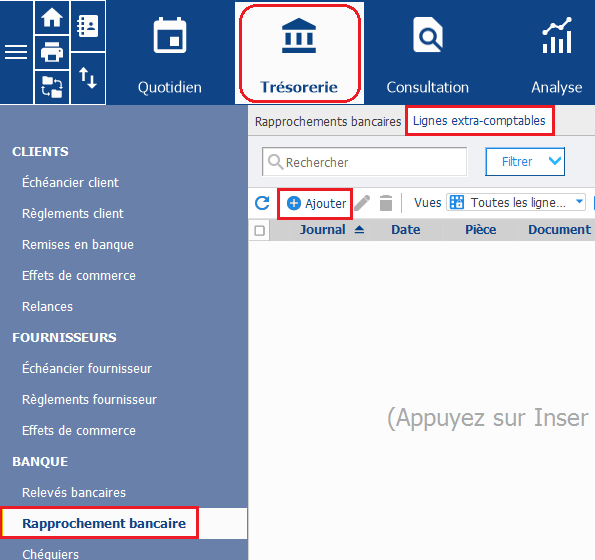The image size is (595, 560).
Task: Refresh the list with reload icon
Action: pos(262,203)
